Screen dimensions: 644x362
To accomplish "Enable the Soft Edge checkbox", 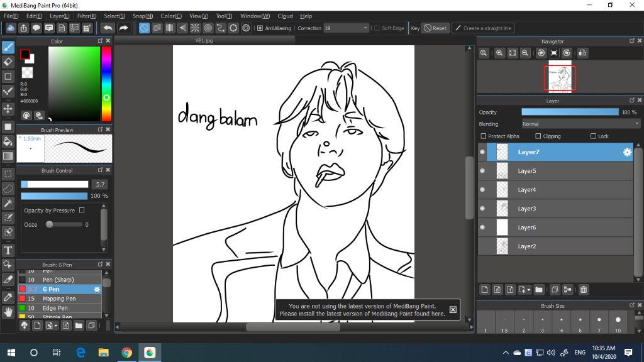I will coord(377,28).
